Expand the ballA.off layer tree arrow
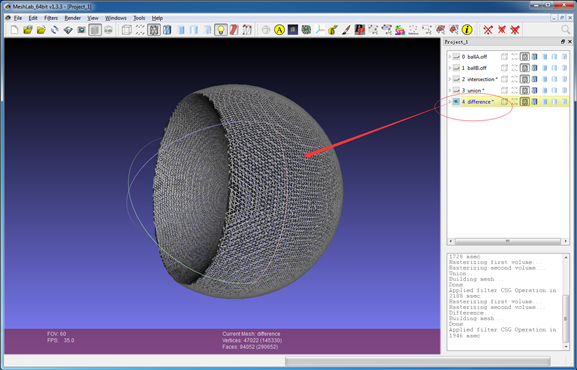This screenshot has height=370, width=577. tap(450, 57)
